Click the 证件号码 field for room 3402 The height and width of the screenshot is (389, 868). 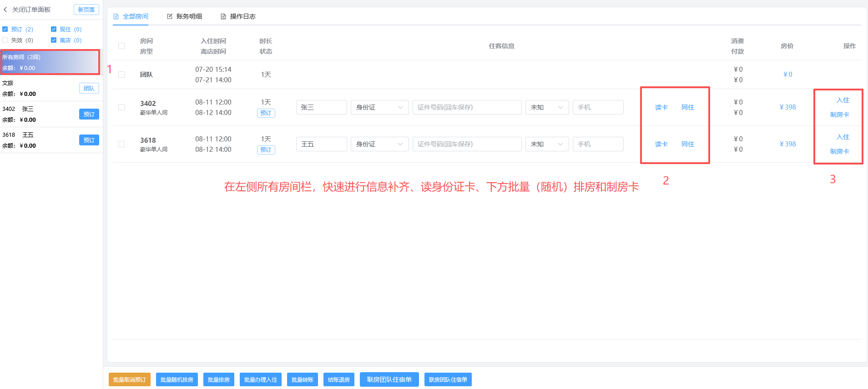(467, 107)
